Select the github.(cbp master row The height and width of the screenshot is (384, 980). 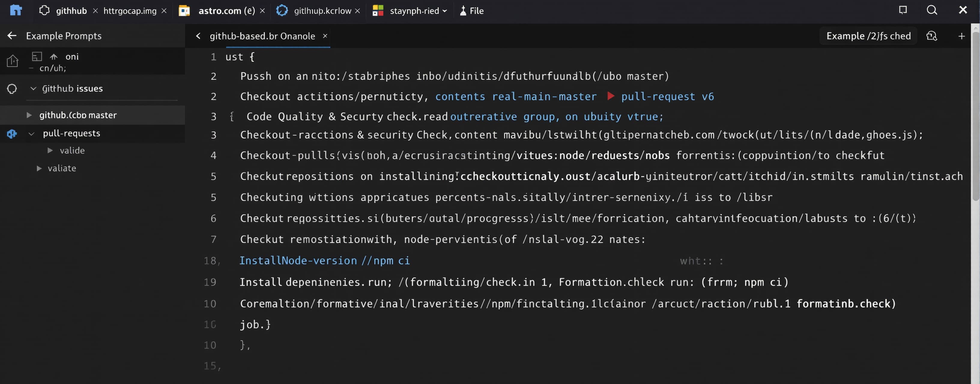click(x=92, y=115)
